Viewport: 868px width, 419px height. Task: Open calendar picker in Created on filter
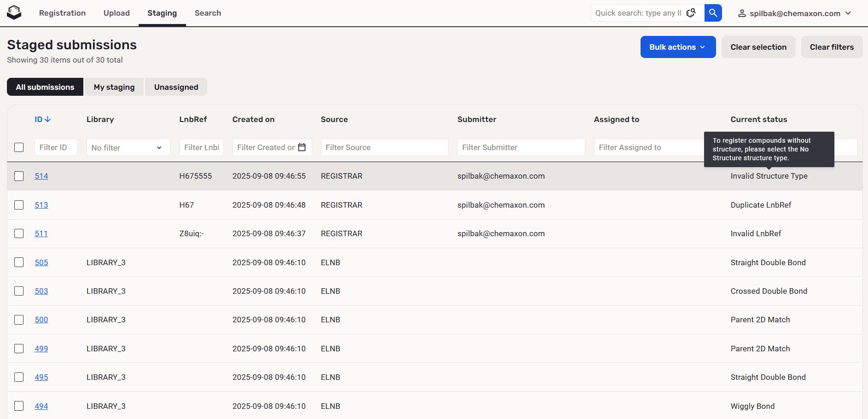(x=302, y=147)
